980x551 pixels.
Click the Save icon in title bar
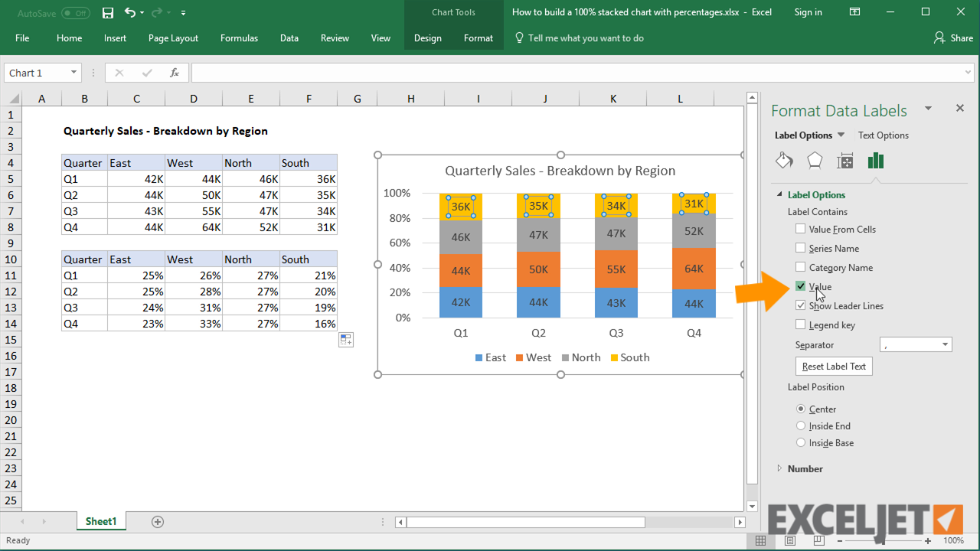(x=108, y=13)
